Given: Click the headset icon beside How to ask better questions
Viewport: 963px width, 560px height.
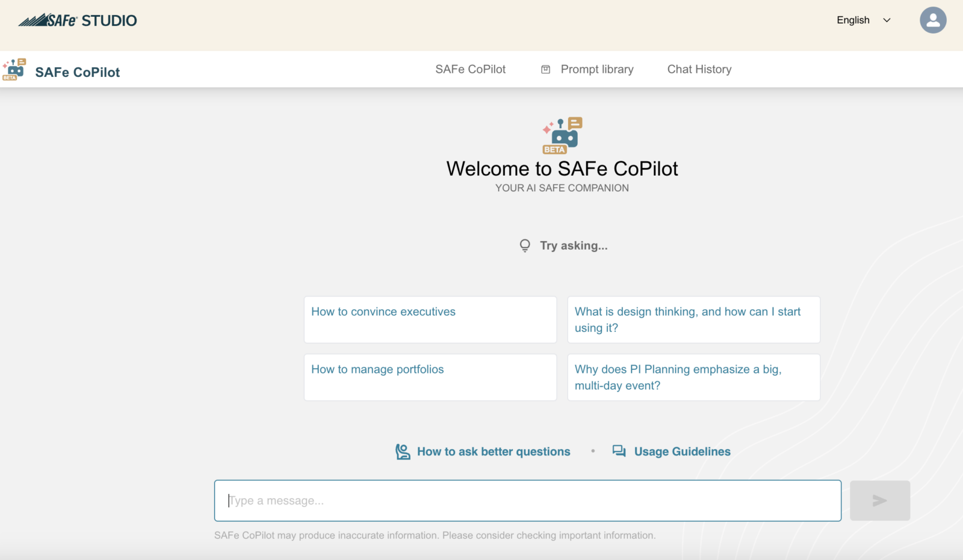Looking at the screenshot, I should pos(401,451).
